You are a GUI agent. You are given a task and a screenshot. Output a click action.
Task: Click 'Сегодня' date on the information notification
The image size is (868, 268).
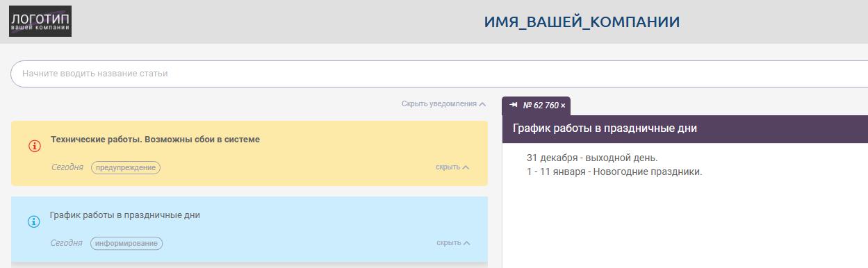[67, 243]
